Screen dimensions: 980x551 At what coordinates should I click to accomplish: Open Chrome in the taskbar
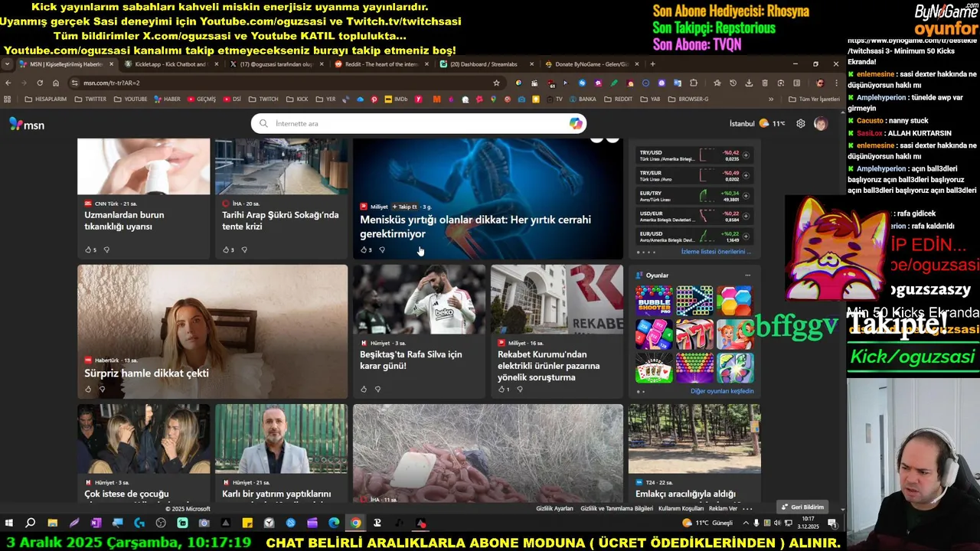pyautogui.click(x=355, y=523)
